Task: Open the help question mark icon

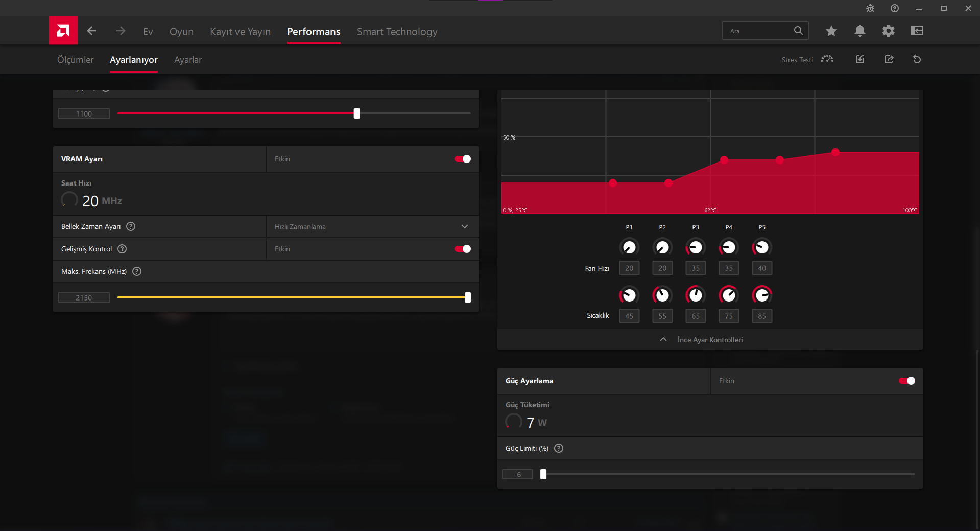Action: pos(895,8)
